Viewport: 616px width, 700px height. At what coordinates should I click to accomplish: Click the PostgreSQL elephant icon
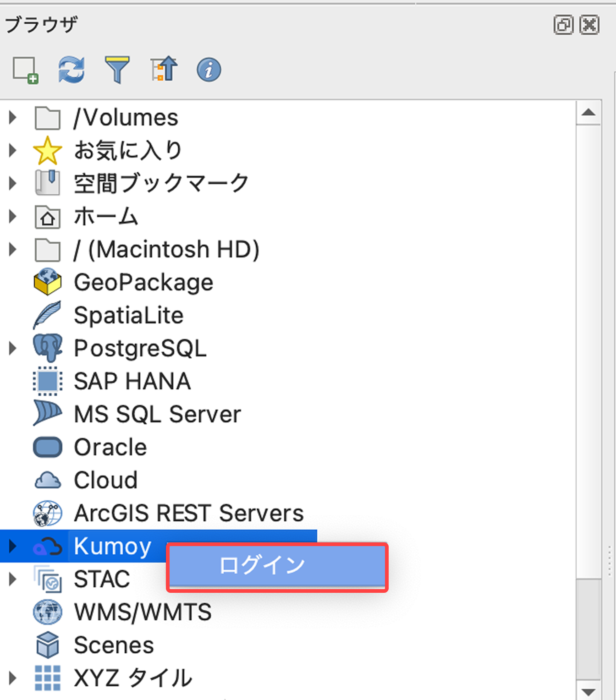[x=47, y=348]
